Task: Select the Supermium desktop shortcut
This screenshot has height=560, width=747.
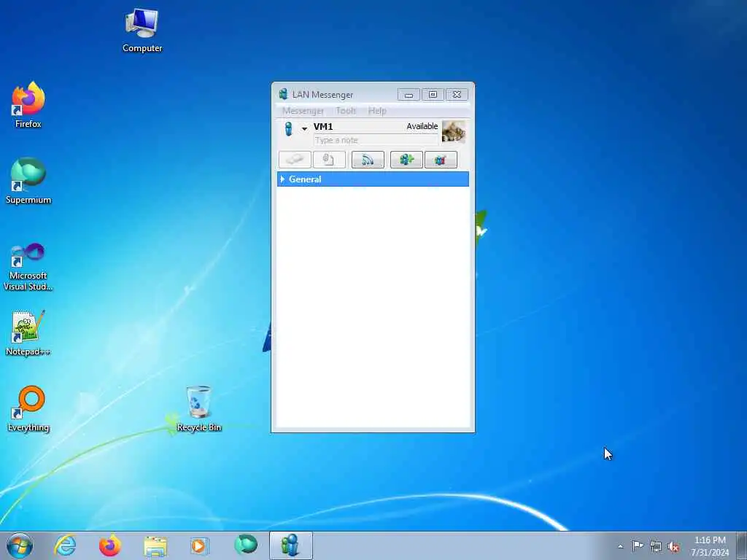Action: tap(28, 181)
